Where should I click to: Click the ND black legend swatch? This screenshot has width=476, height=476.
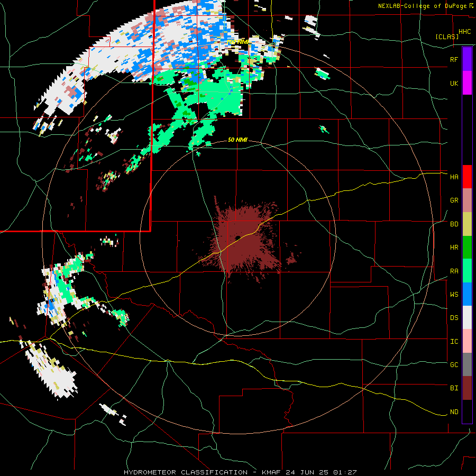[467, 411]
